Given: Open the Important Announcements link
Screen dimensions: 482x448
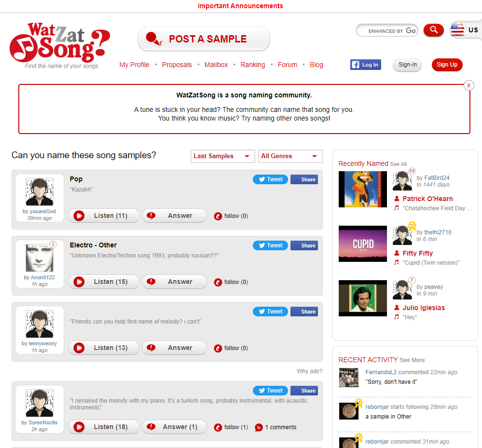Looking at the screenshot, I should pos(240,6).
